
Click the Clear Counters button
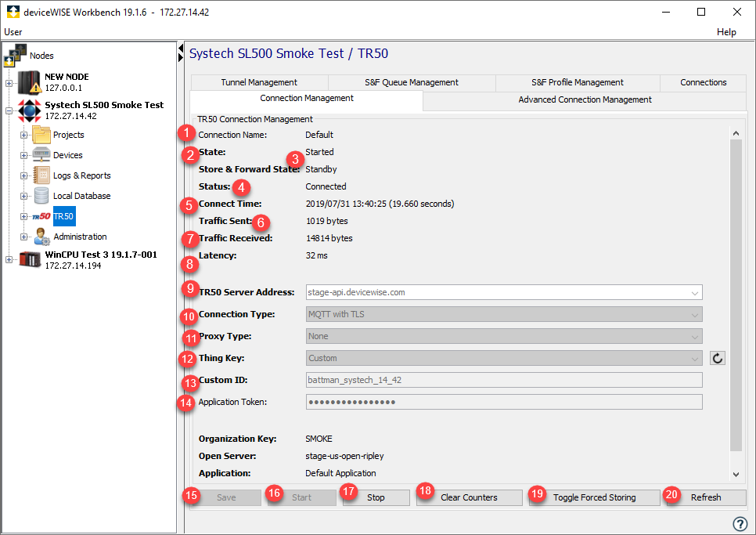[x=469, y=497]
